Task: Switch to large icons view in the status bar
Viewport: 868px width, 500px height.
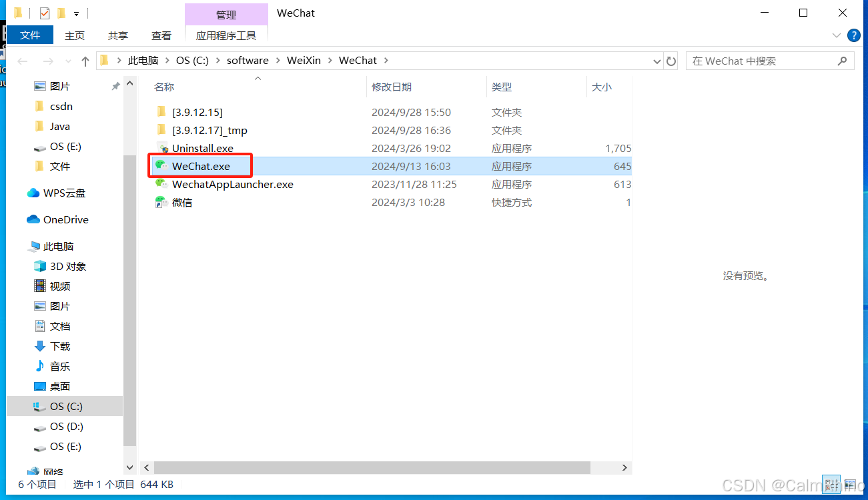Action: click(849, 485)
